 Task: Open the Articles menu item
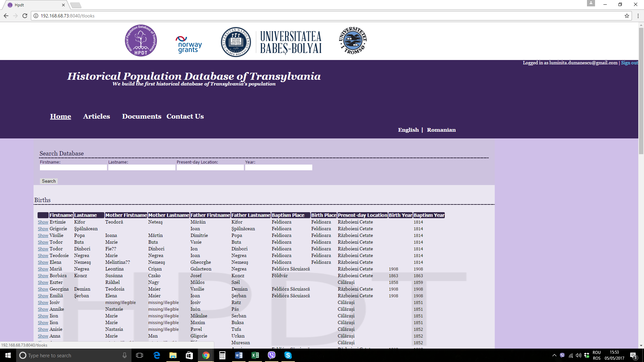click(97, 116)
